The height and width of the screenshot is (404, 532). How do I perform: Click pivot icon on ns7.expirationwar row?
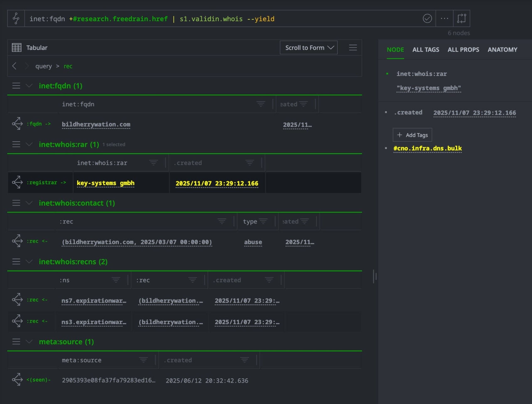(x=17, y=300)
